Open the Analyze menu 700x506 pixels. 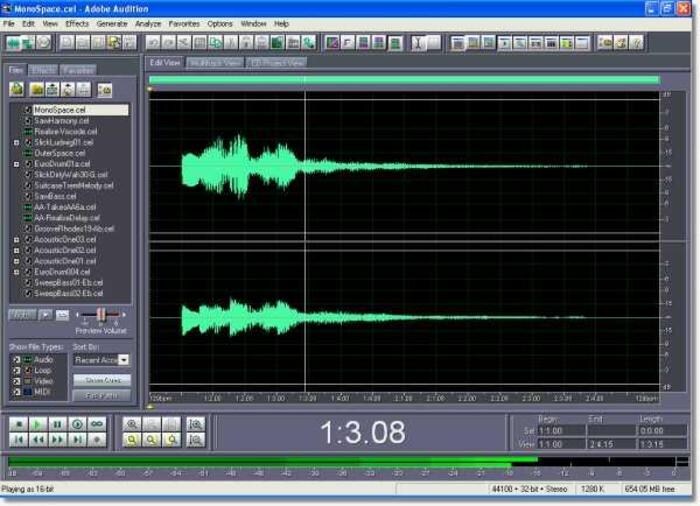coord(148,24)
